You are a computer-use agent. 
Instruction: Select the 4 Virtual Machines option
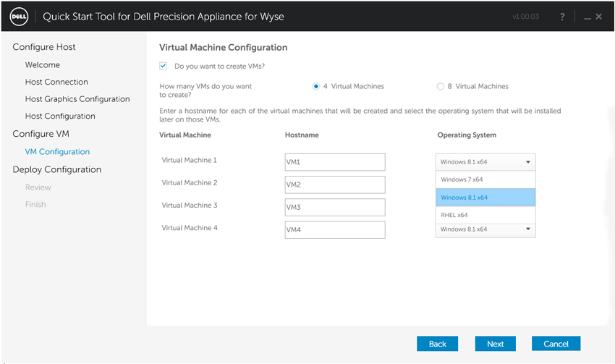[315, 86]
